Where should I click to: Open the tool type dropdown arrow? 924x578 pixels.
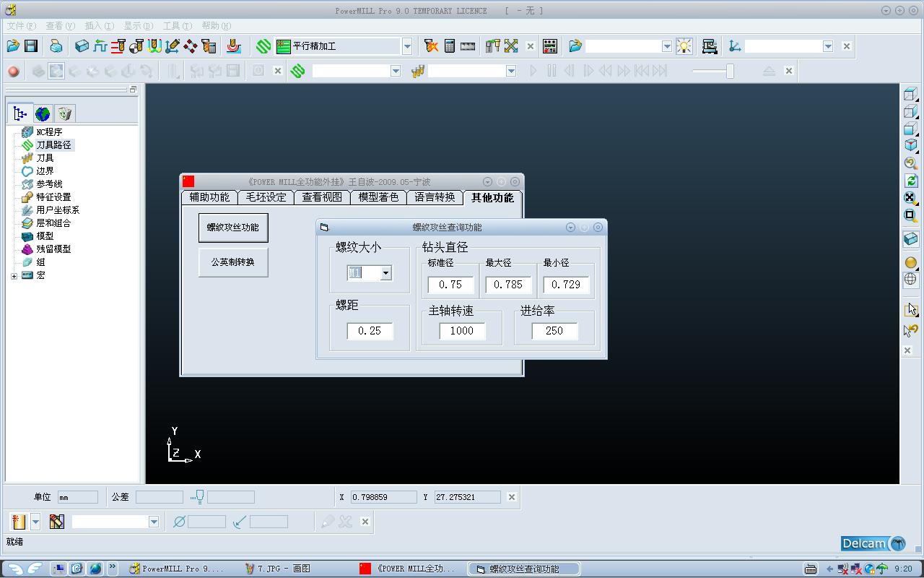pyautogui.click(x=35, y=522)
